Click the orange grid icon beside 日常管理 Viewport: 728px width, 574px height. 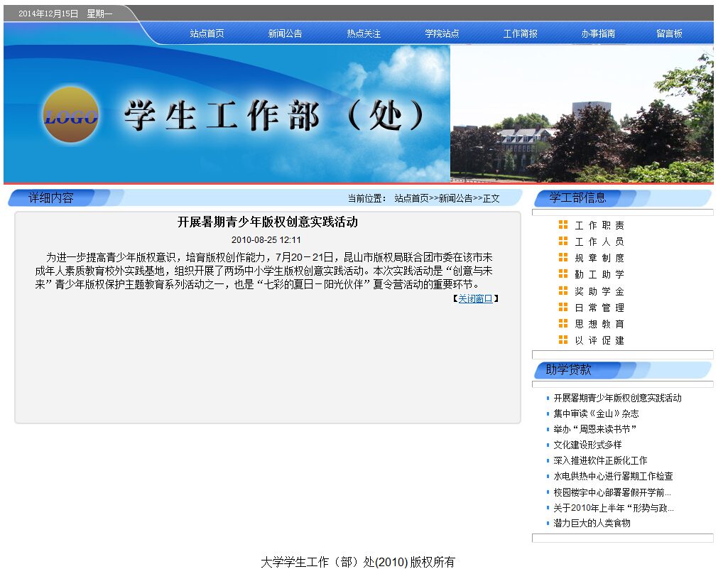coord(563,307)
